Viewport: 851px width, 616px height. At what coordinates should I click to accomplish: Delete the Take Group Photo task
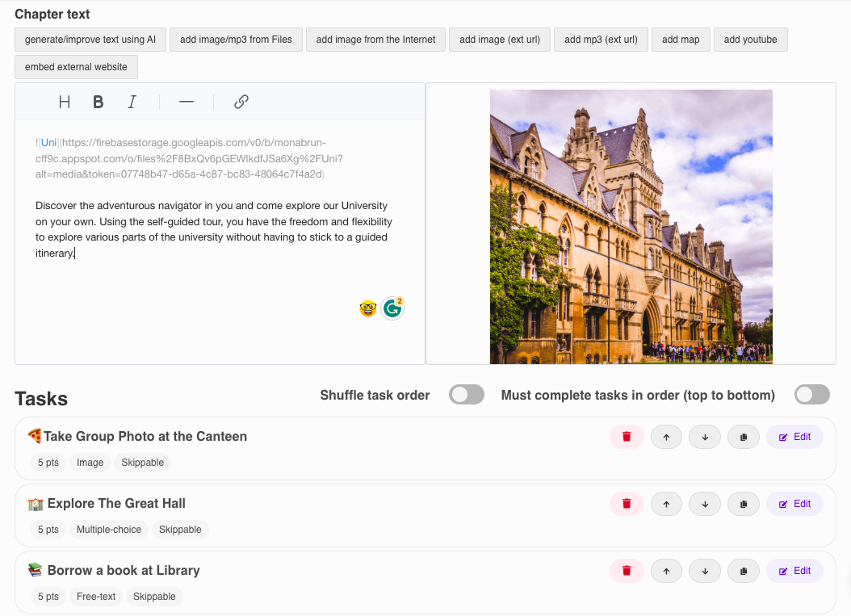click(x=627, y=436)
